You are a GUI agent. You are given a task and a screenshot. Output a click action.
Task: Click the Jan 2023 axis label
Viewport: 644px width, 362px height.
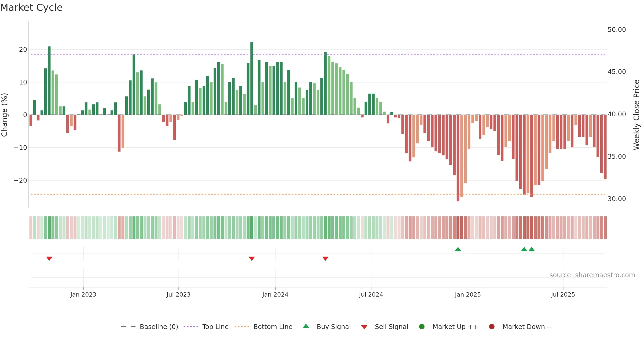(x=83, y=294)
